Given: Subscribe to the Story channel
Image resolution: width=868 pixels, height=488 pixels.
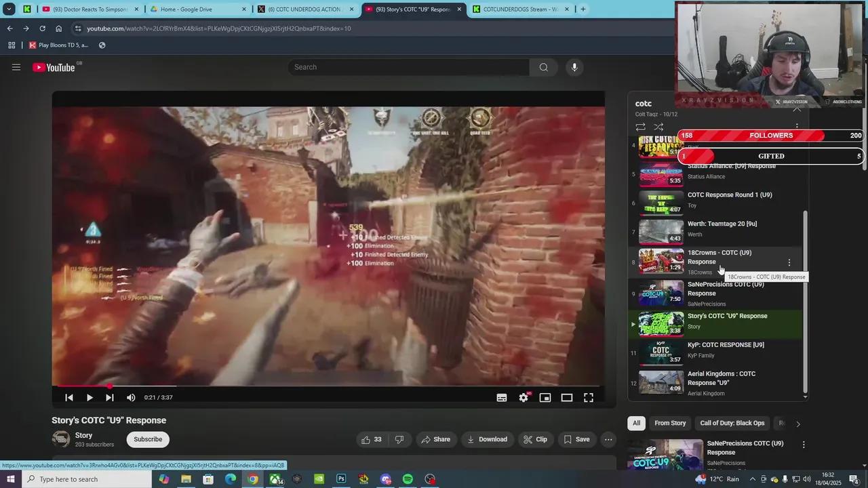Looking at the screenshot, I should click(x=148, y=439).
